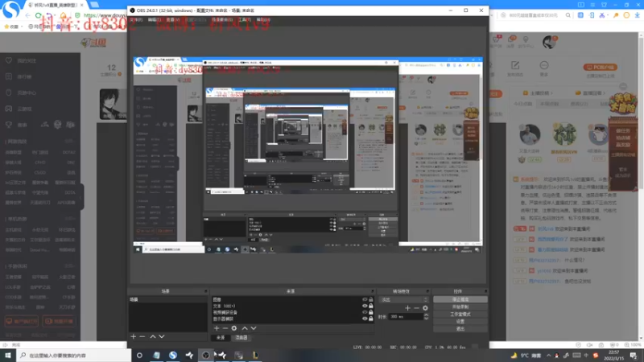Open OBS 文件(F) menu
This screenshot has height=362, width=644.
click(136, 19)
